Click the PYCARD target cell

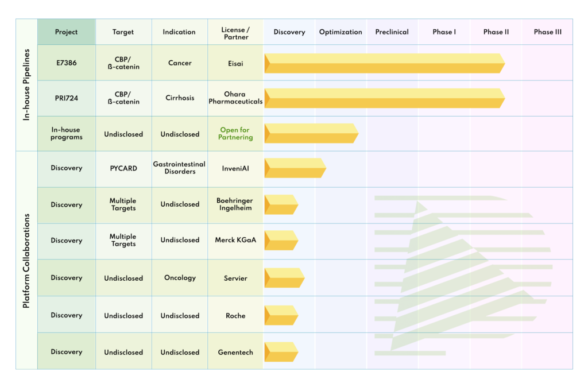tap(123, 168)
